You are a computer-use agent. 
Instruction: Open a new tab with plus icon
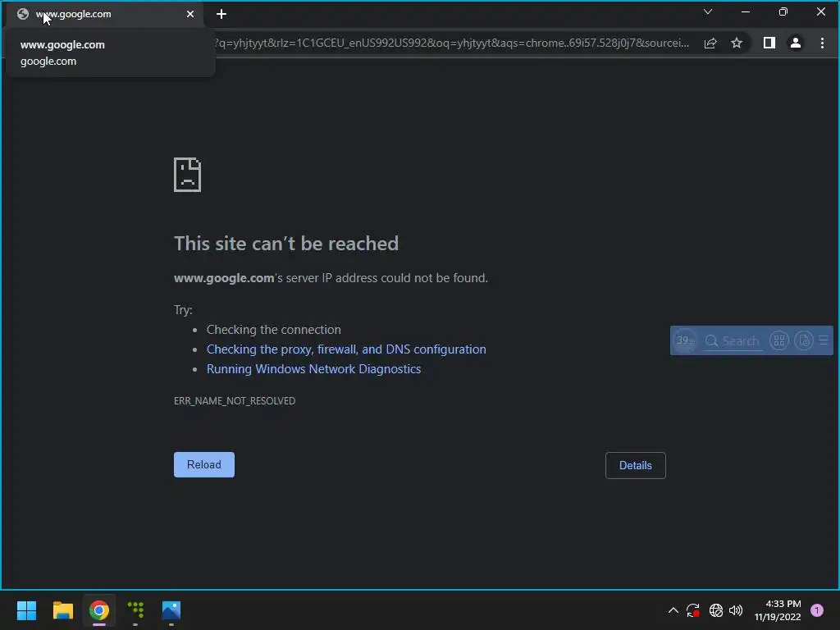point(221,14)
